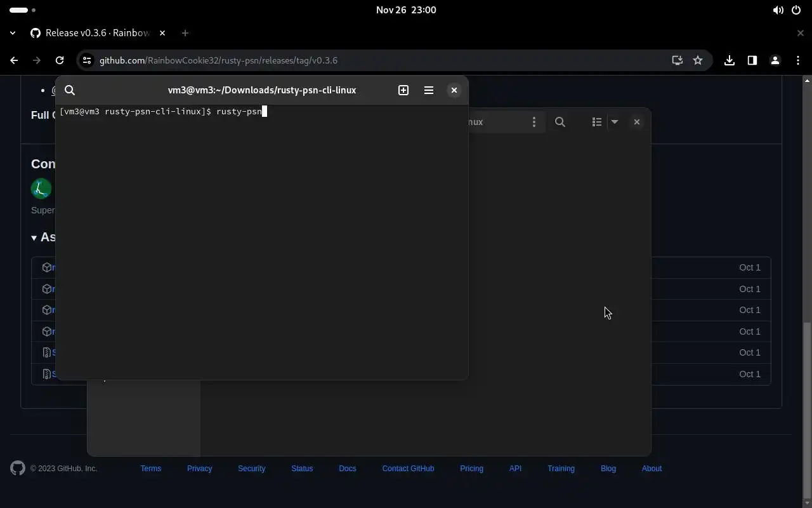Open file manager path options menu
This screenshot has width=812, height=508.
(534, 122)
